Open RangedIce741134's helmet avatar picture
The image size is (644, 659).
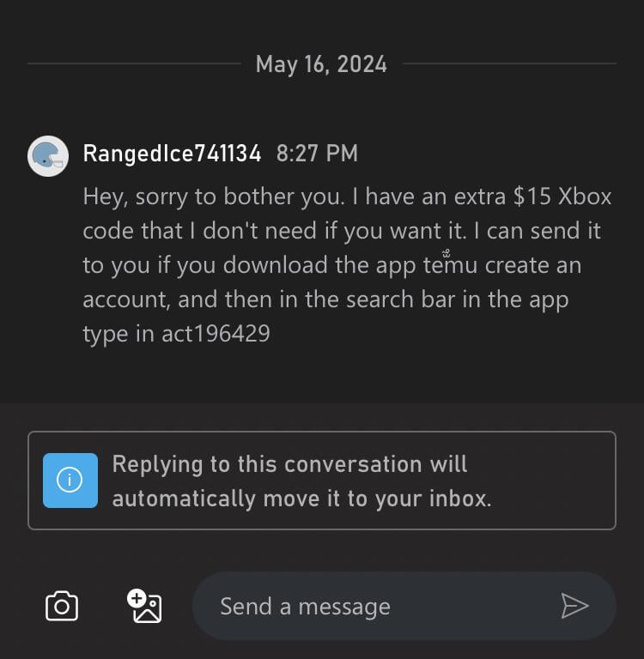(48, 156)
